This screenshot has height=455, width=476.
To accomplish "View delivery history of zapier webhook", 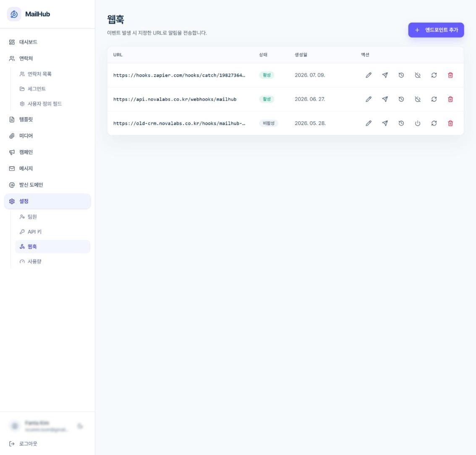I will tap(401, 75).
